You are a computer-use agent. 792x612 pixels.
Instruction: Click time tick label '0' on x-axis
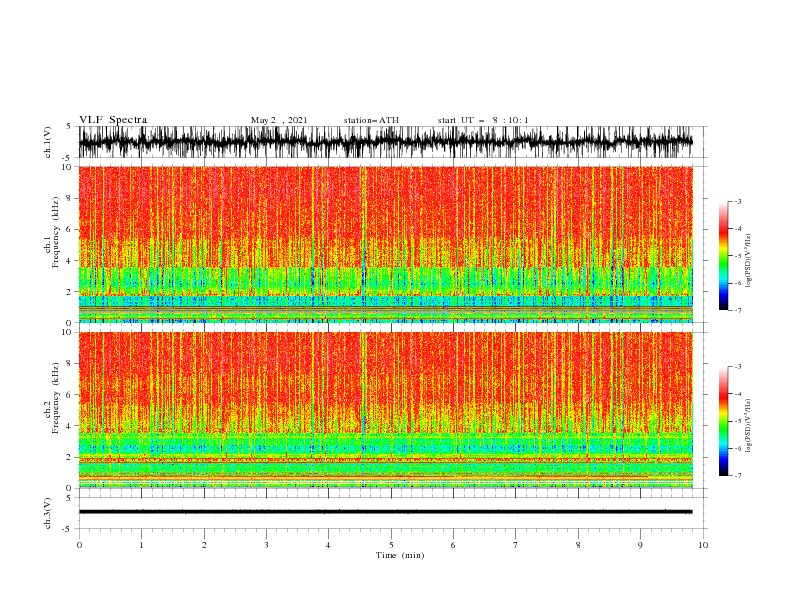point(79,545)
